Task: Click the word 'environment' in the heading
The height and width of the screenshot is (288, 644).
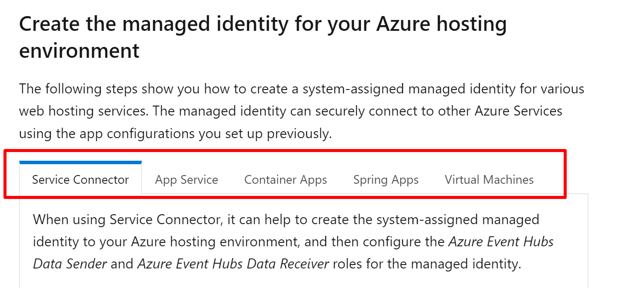Action: coord(79,50)
